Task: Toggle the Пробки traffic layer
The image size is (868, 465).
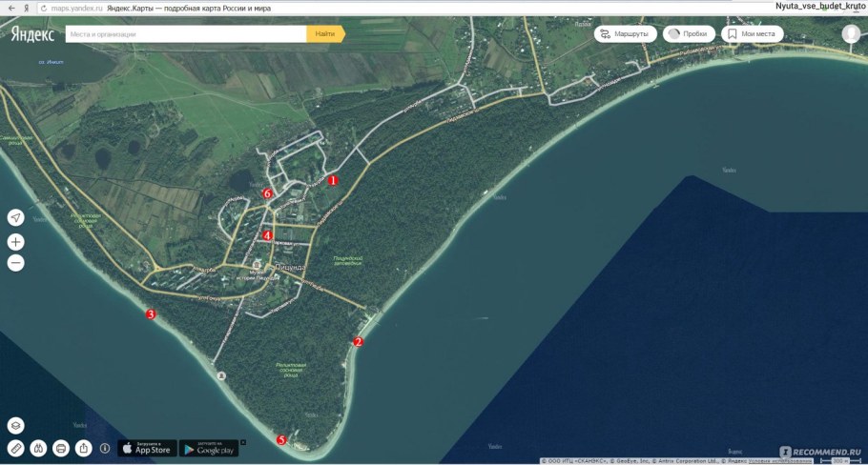Action: point(688,34)
